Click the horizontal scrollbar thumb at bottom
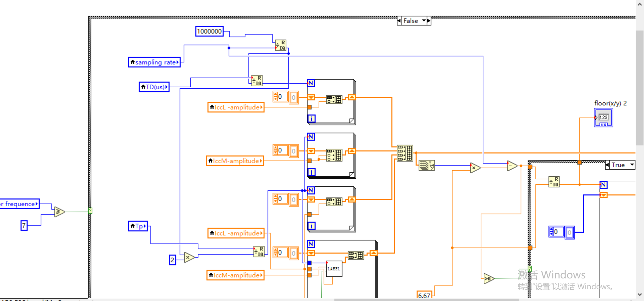Image resolution: width=644 pixels, height=301 pixels. [x=426, y=300]
